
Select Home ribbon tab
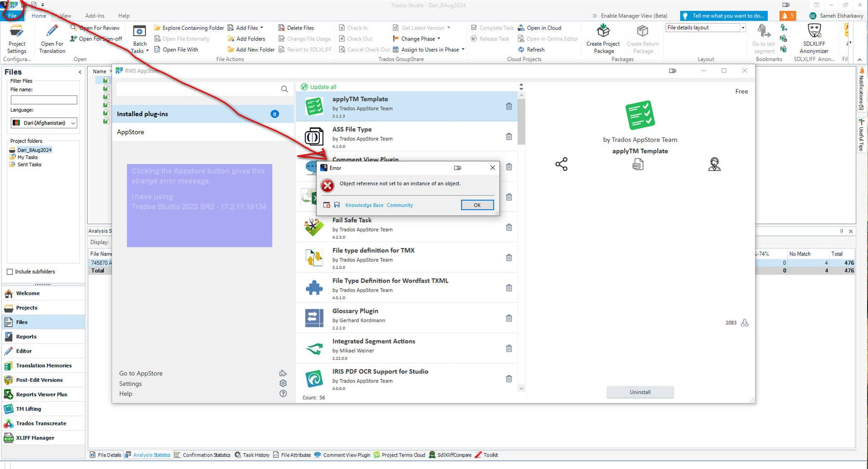point(39,16)
